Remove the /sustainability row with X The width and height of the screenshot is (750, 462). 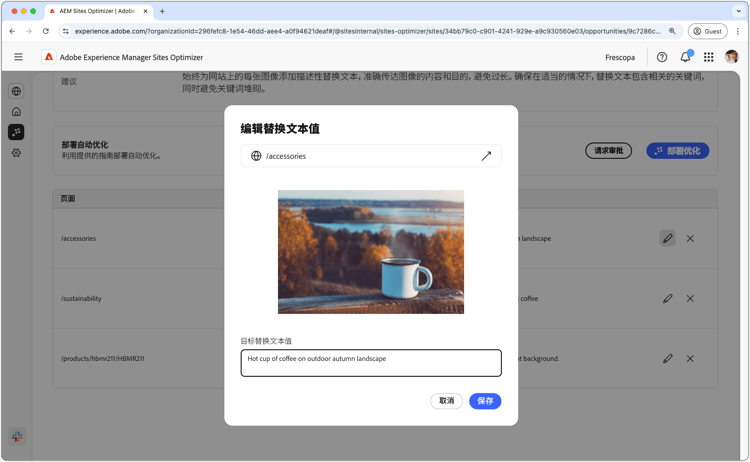[690, 298]
